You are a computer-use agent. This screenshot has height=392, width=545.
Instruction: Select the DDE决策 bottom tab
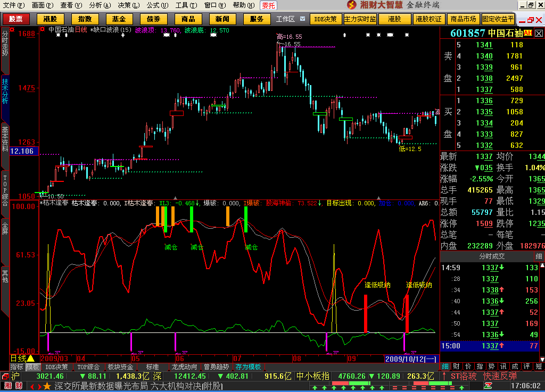click(x=56, y=367)
